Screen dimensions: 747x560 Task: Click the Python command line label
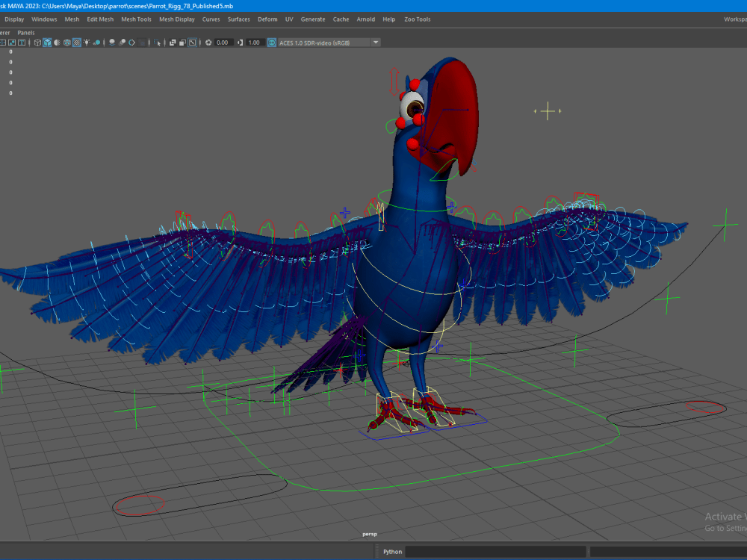(x=392, y=551)
